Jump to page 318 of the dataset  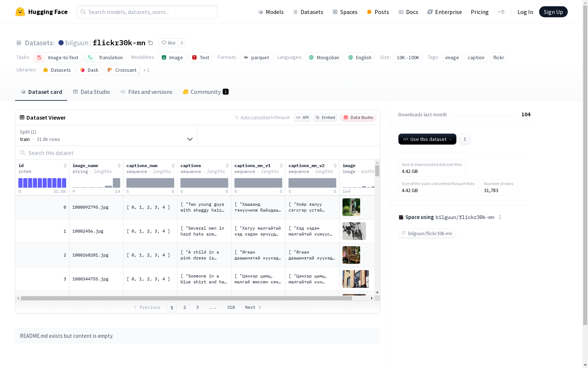pyautogui.click(x=231, y=307)
